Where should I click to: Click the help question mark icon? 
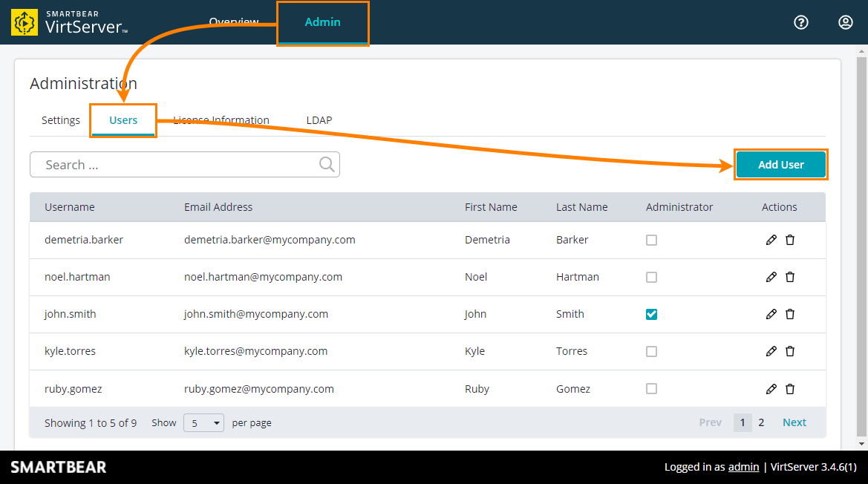[x=800, y=22]
